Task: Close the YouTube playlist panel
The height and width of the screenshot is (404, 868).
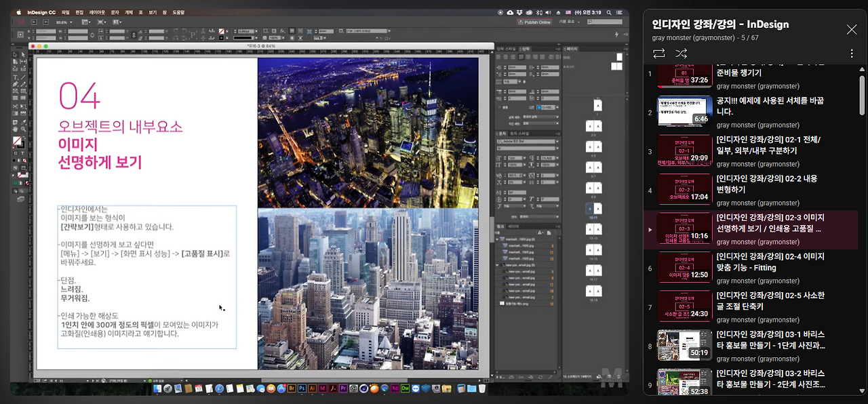Action: click(x=852, y=29)
